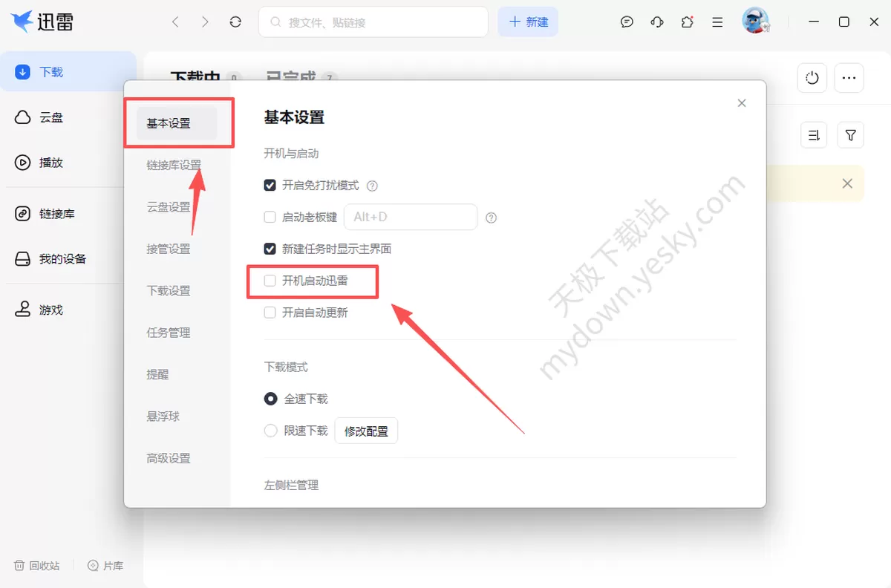Open the customer service headset icon
The height and width of the screenshot is (588, 891).
click(657, 22)
